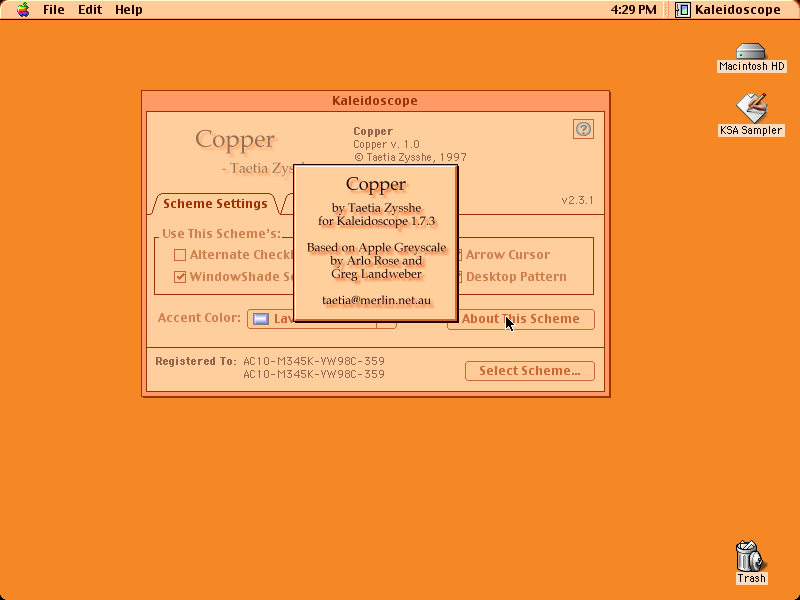Click the Copper title in popup
The width and height of the screenshot is (800, 600).
tap(376, 184)
